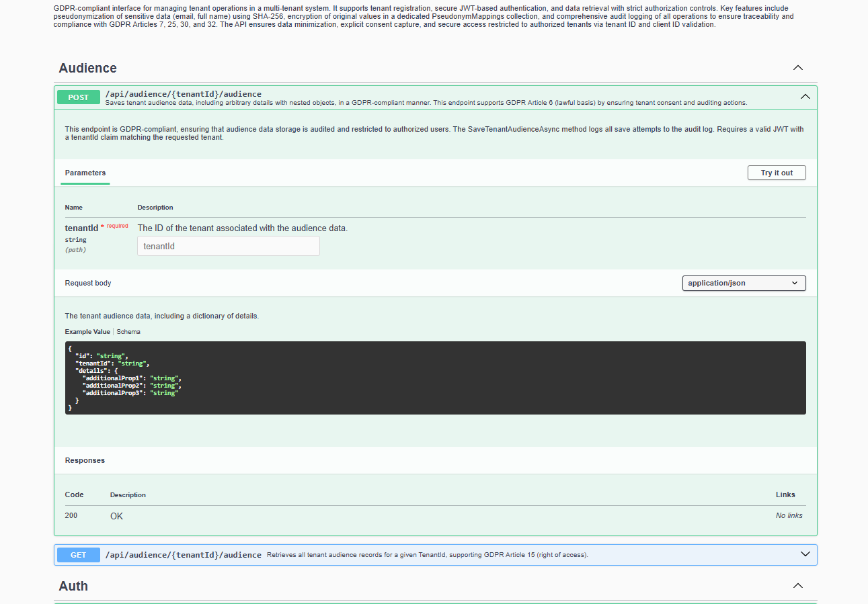The width and height of the screenshot is (868, 604).
Task: Click the blue GET method badge
Action: tap(79, 555)
